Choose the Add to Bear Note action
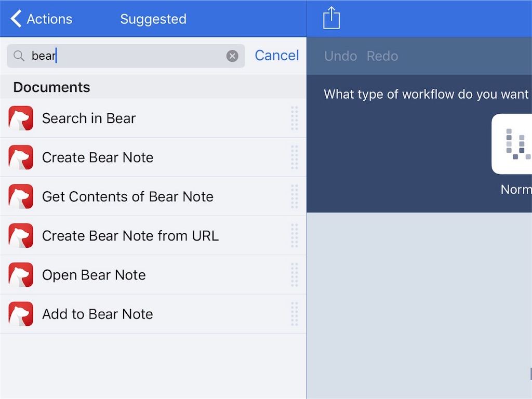This screenshot has height=399, width=532. [98, 314]
